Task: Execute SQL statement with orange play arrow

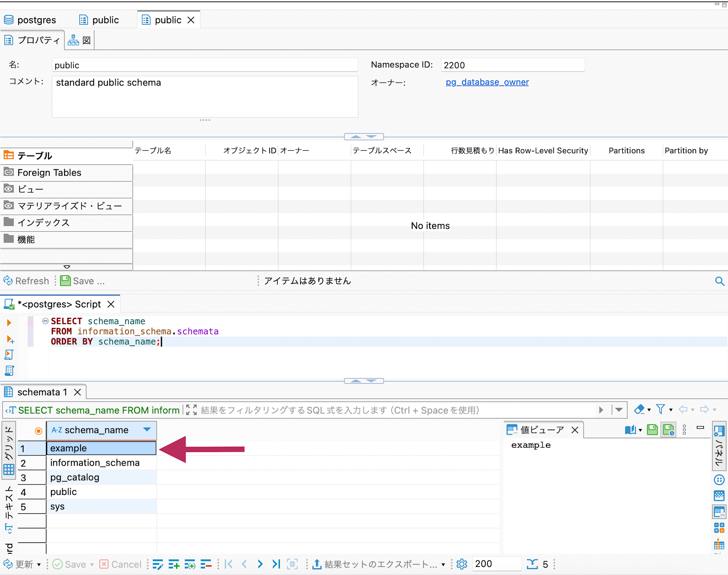Action: (9, 322)
